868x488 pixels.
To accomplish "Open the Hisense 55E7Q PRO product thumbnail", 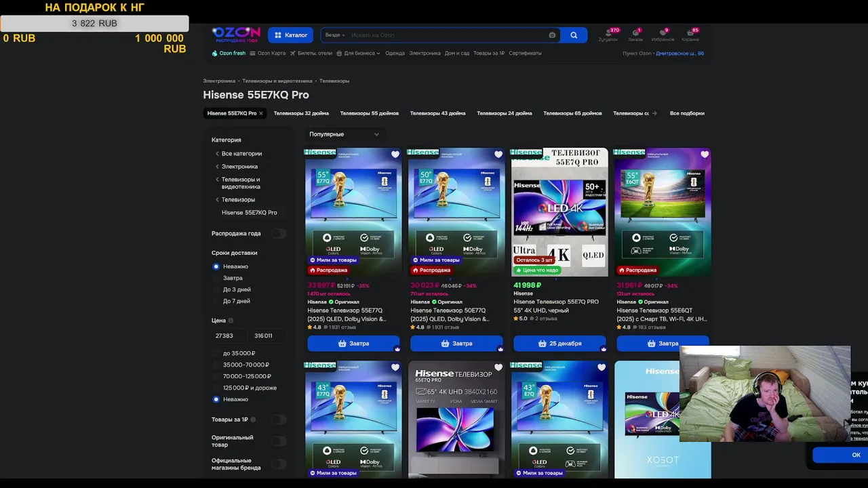I will (559, 212).
